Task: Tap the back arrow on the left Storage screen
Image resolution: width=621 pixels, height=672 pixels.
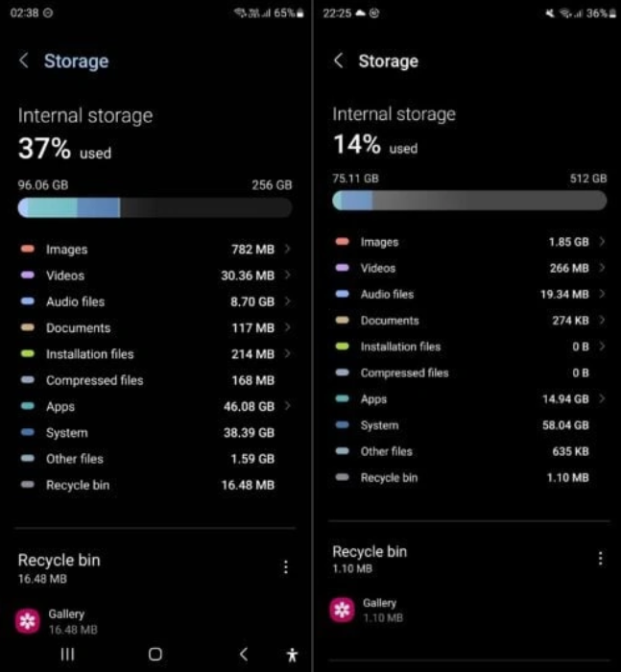Action: (x=24, y=60)
